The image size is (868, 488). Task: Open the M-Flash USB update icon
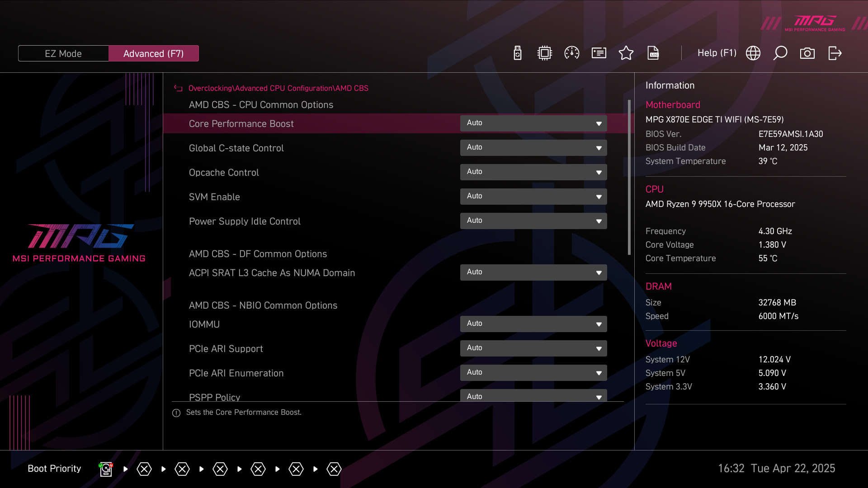[518, 53]
